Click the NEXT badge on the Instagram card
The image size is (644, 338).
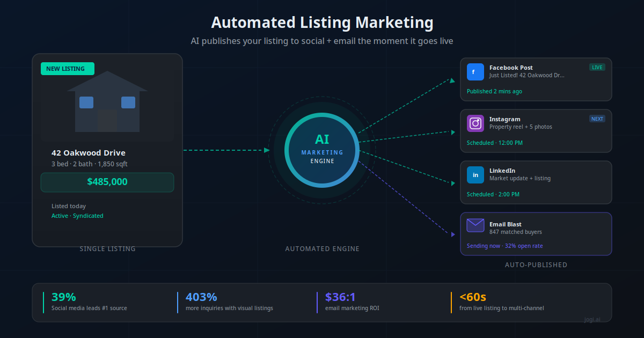click(597, 119)
